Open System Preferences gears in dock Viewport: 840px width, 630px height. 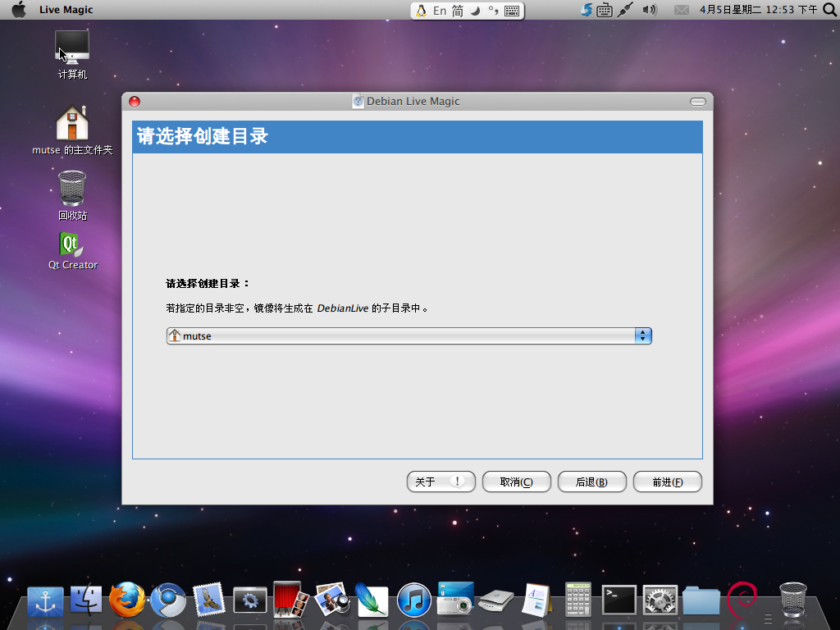pyautogui.click(x=660, y=600)
